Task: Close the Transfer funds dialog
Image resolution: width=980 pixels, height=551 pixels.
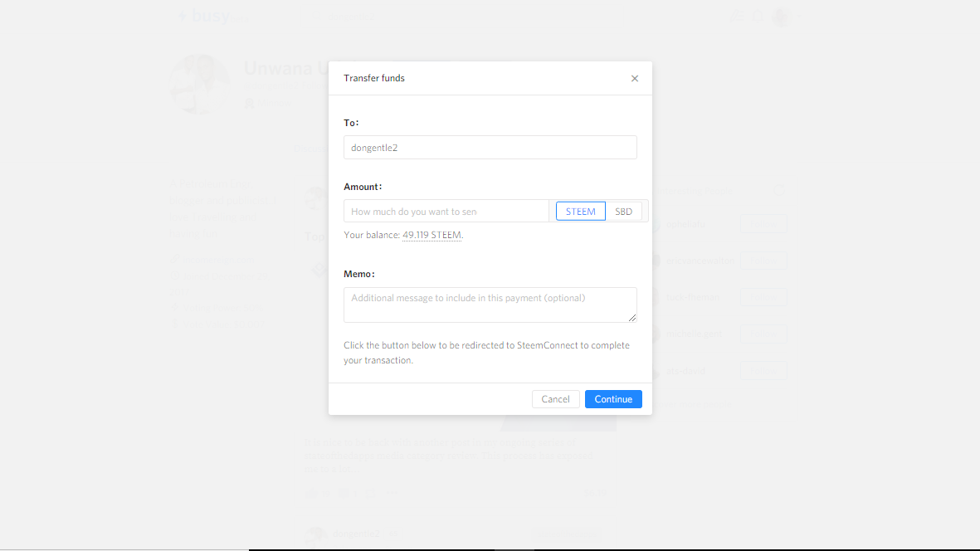Action: coord(635,79)
